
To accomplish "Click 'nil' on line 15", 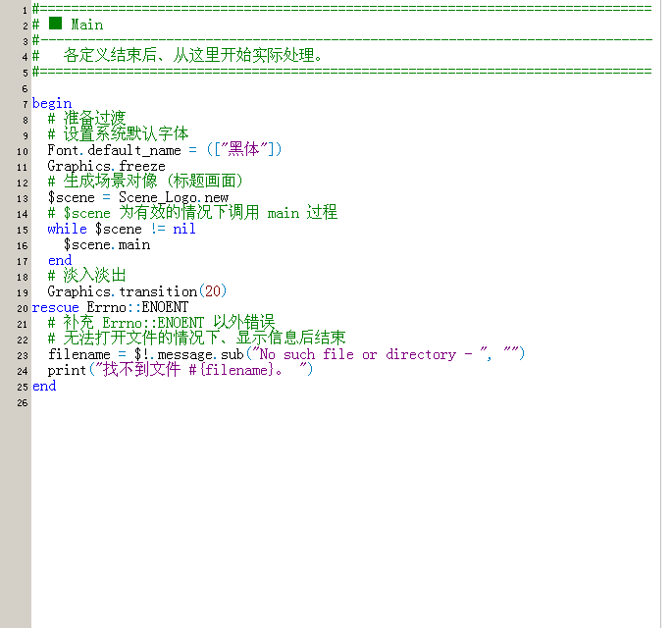I will (184, 229).
